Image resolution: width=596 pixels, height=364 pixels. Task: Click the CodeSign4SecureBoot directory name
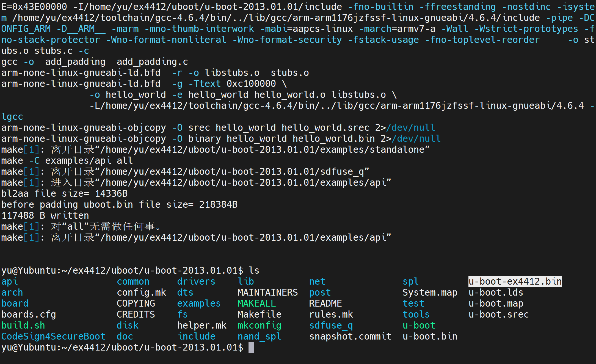(x=53, y=336)
